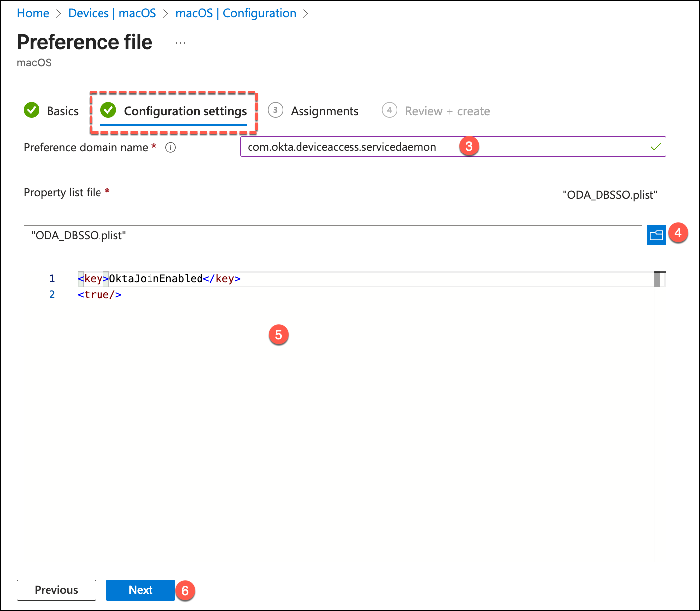
Task: Click the step 4 circle icon
Action: tap(389, 110)
